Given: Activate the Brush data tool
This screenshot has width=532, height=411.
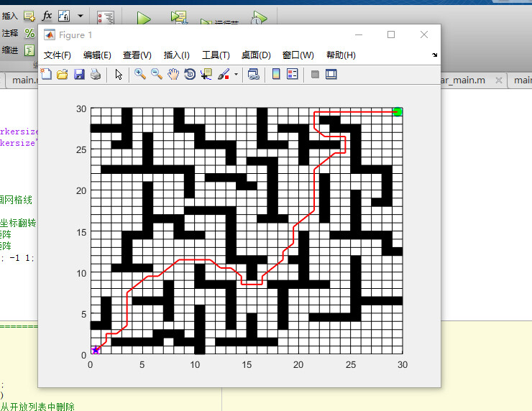Looking at the screenshot, I should click(224, 74).
